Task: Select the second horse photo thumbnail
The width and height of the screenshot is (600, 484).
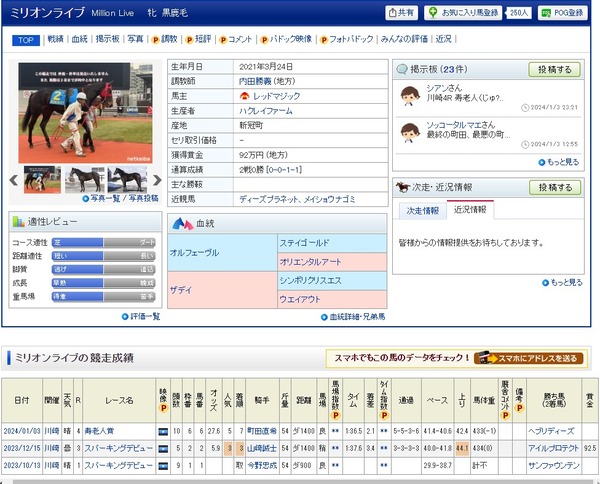Action: [x=85, y=179]
